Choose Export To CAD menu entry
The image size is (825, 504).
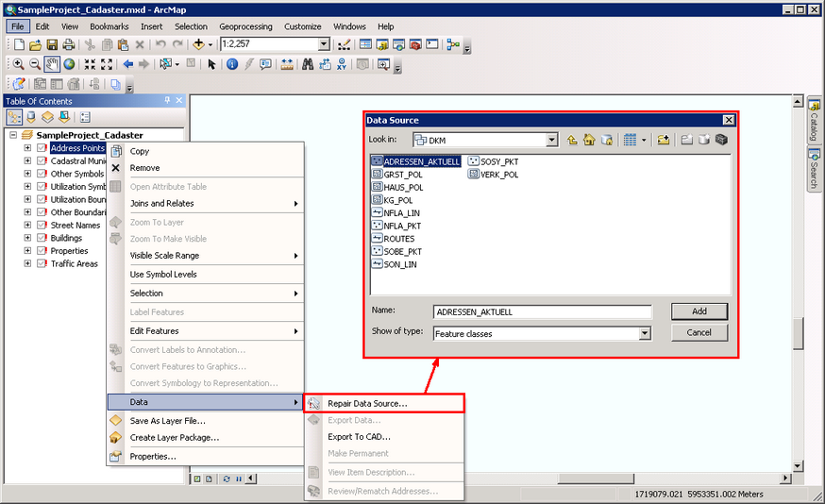384,437
